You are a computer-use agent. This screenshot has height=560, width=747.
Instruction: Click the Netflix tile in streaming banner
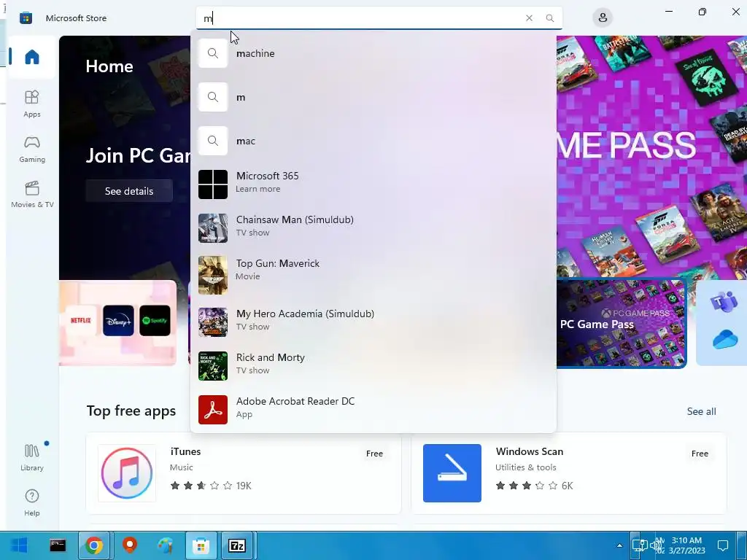coord(80,321)
